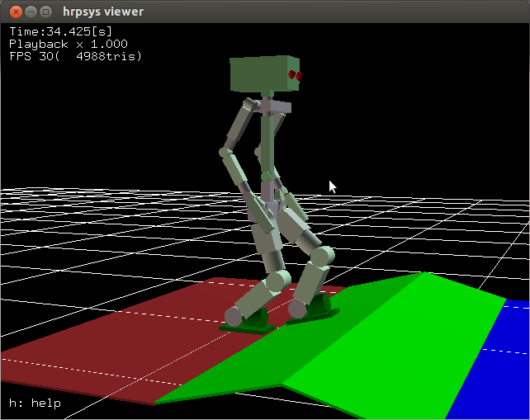Viewport: 530px width, 420px height.
Task: Click the robot's raised elbow joint
Action: pyautogui.click(x=225, y=152)
